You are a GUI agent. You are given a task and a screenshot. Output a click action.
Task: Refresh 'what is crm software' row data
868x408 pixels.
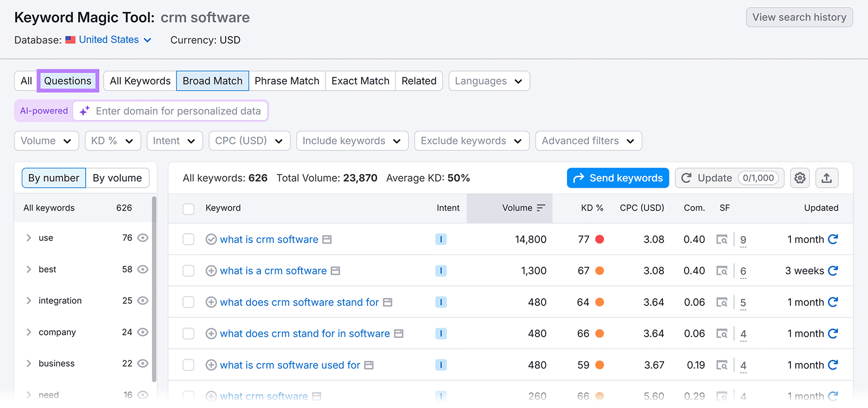833,239
